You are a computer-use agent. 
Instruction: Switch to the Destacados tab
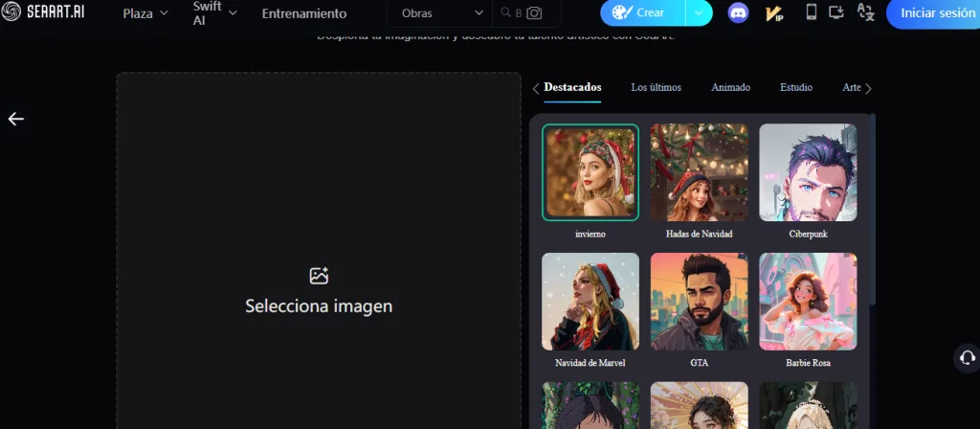[572, 87]
